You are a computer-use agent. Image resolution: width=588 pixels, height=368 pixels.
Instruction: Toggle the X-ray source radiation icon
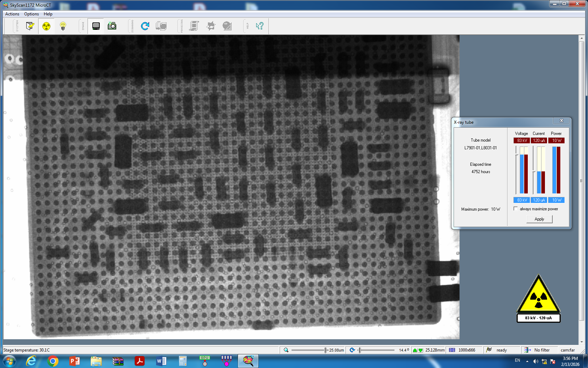coord(46,26)
